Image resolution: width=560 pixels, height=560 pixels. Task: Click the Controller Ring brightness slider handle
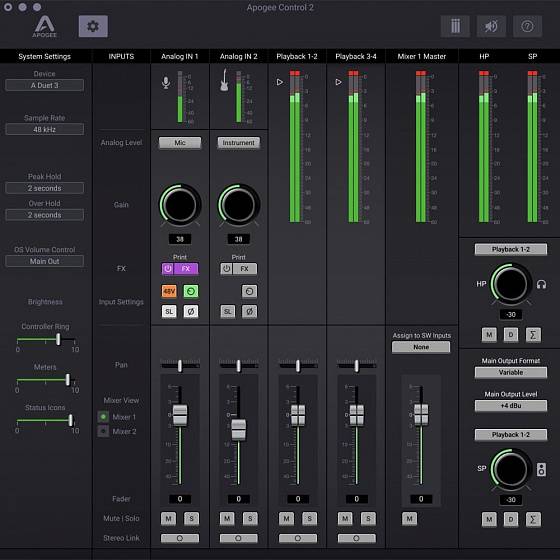[58, 339]
